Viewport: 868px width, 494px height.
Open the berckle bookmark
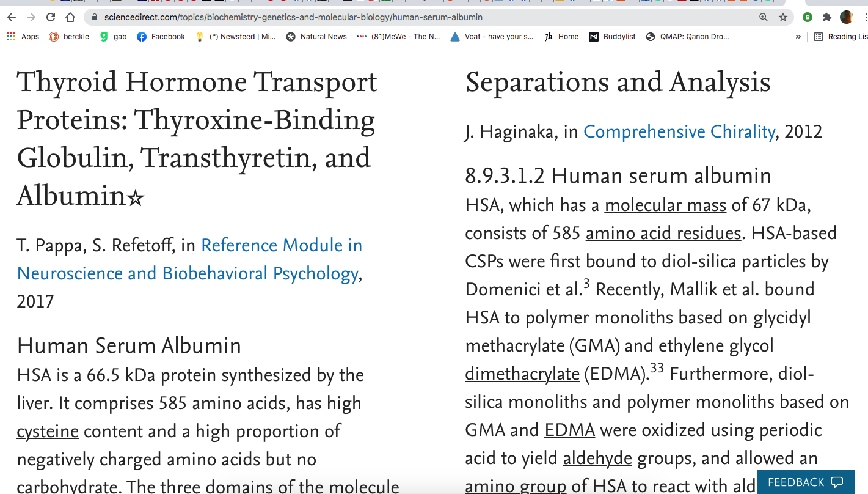coord(69,37)
